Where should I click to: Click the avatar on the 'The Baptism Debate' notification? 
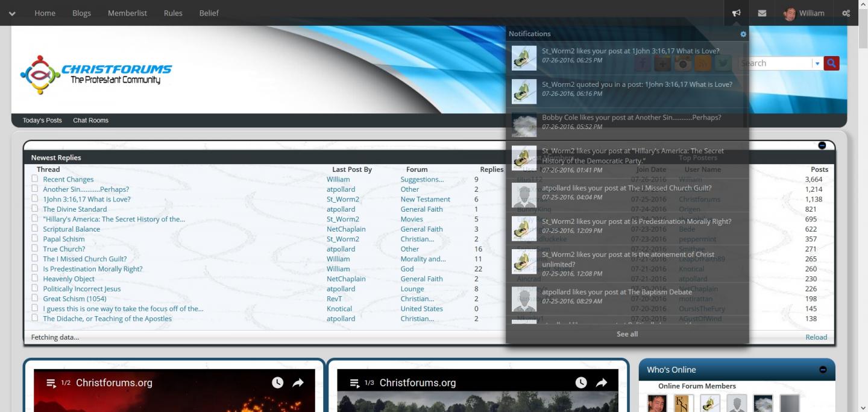524,299
